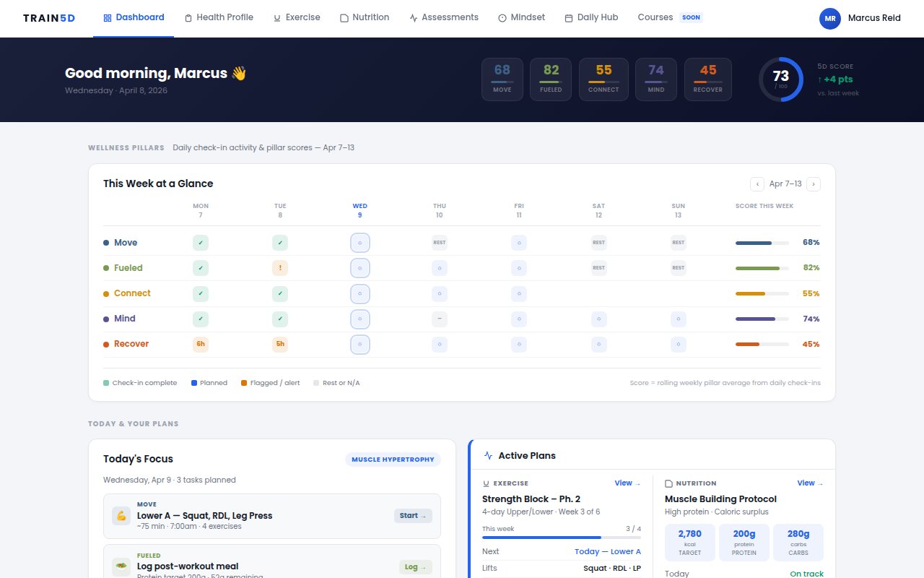The image size is (924, 578).
Task: Open the Strength Block – Ph. 2 plan
Action: tap(531, 499)
